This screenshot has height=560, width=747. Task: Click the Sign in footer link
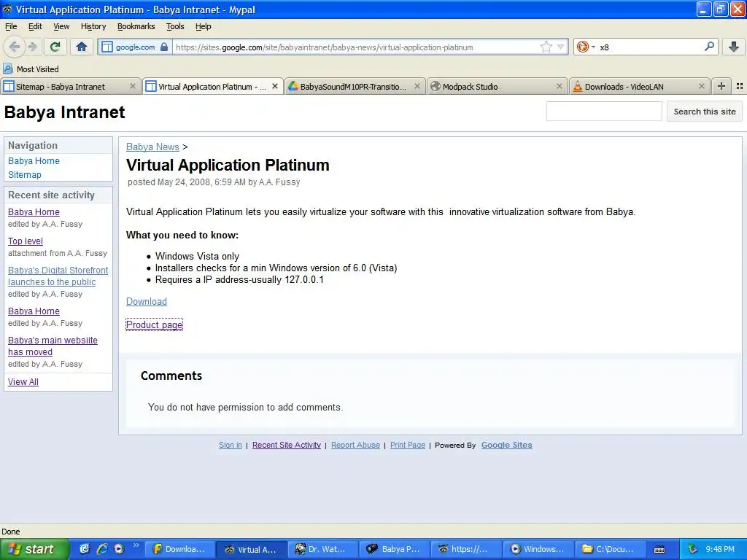(x=230, y=445)
